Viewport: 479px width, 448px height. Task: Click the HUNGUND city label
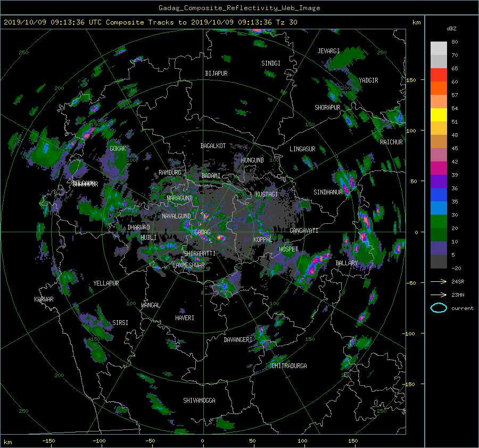[252, 160]
